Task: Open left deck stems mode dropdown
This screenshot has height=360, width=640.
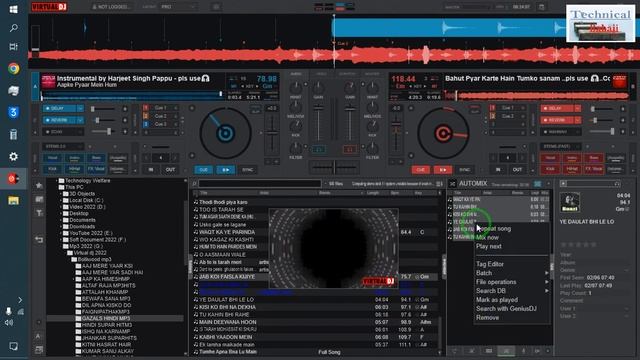Action: coord(63,146)
